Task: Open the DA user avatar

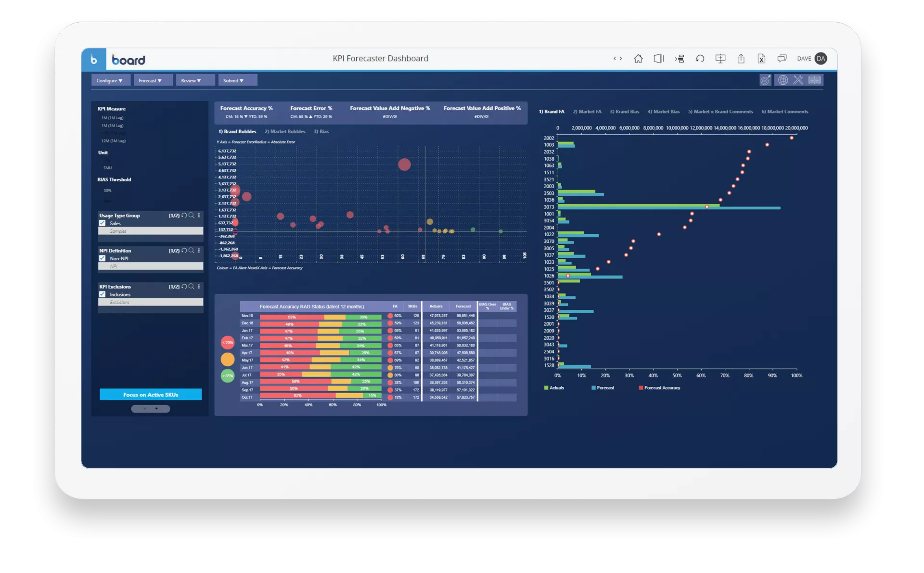Action: pos(821,59)
